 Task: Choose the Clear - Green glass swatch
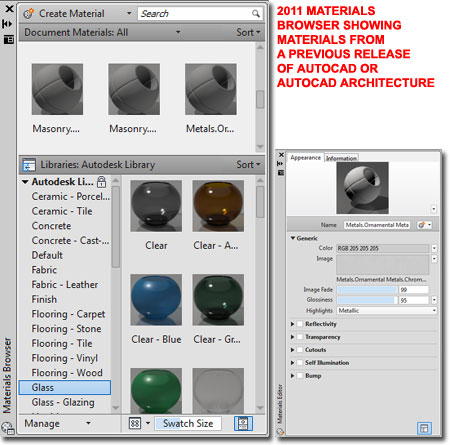[x=218, y=300]
